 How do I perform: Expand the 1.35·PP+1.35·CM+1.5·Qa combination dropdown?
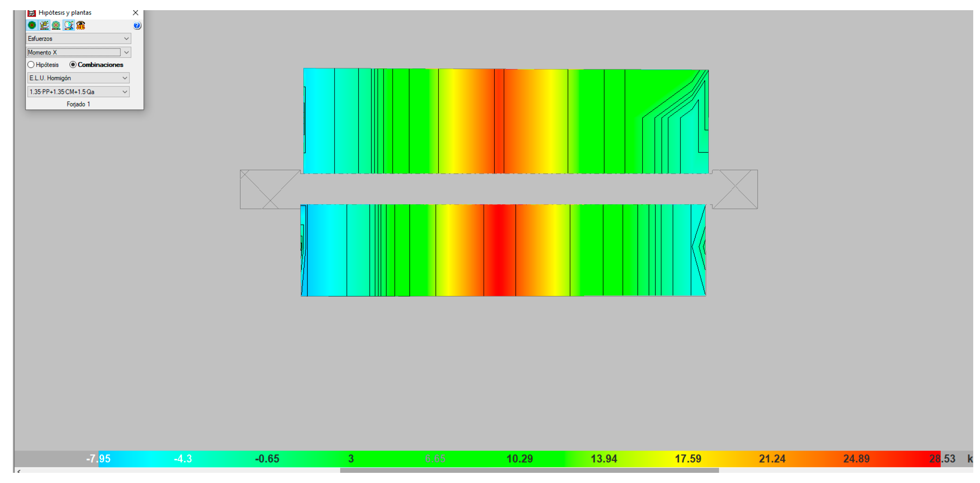[x=78, y=92]
